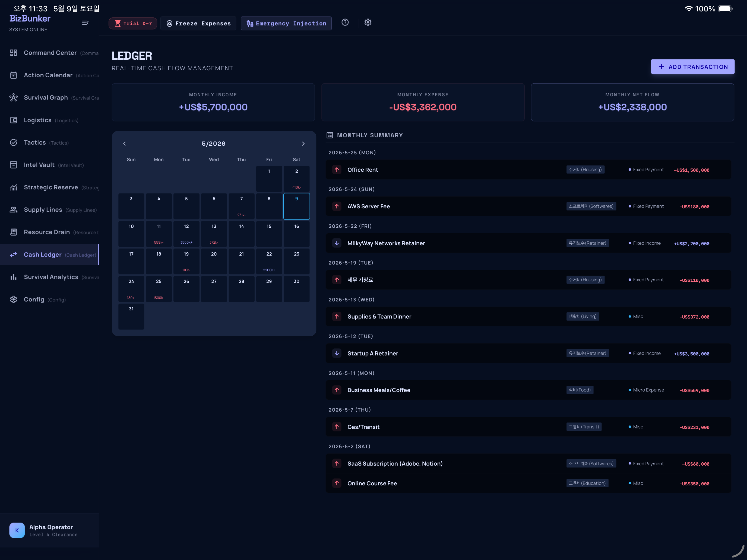
Task: Activate Freeze Expenses button
Action: tap(199, 23)
